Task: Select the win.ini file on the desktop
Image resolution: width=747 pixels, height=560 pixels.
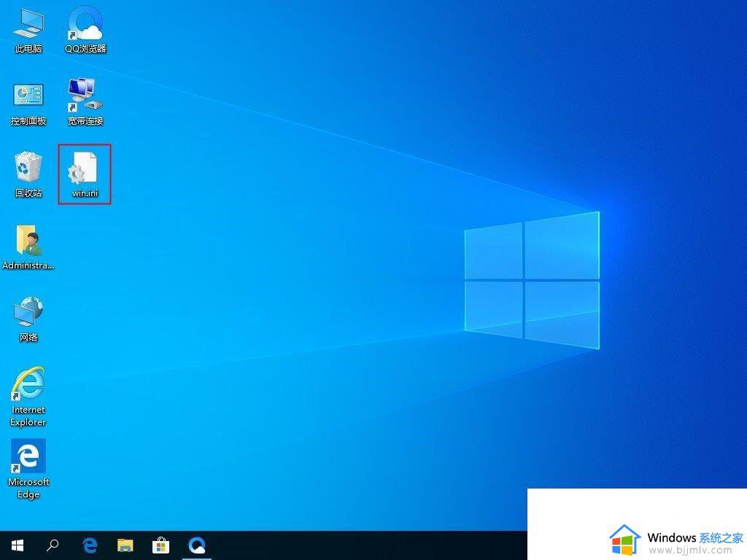Action: coord(85,174)
